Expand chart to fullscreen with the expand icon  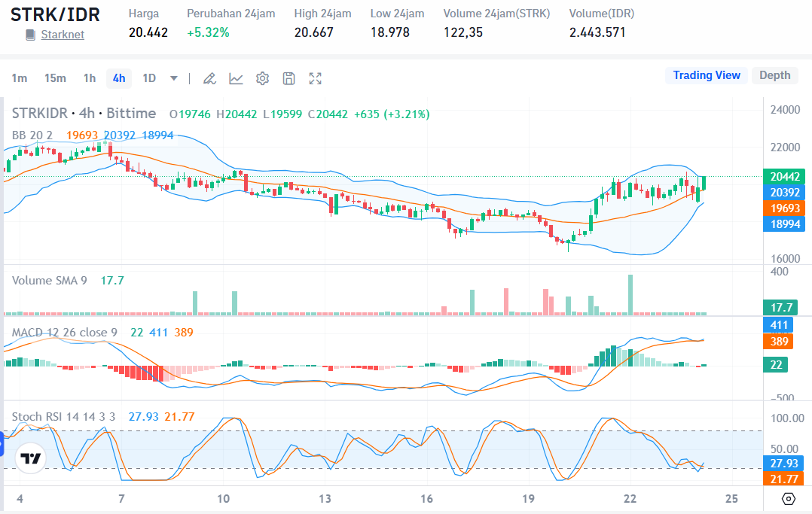315,78
